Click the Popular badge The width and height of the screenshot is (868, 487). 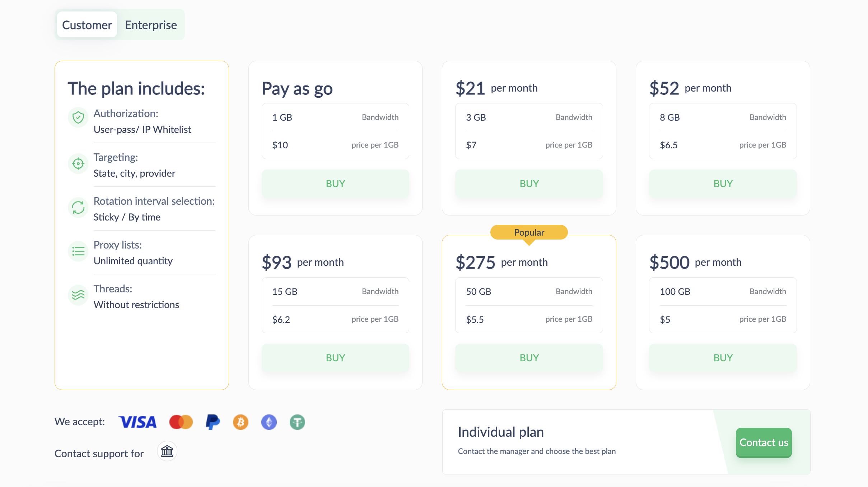point(529,232)
